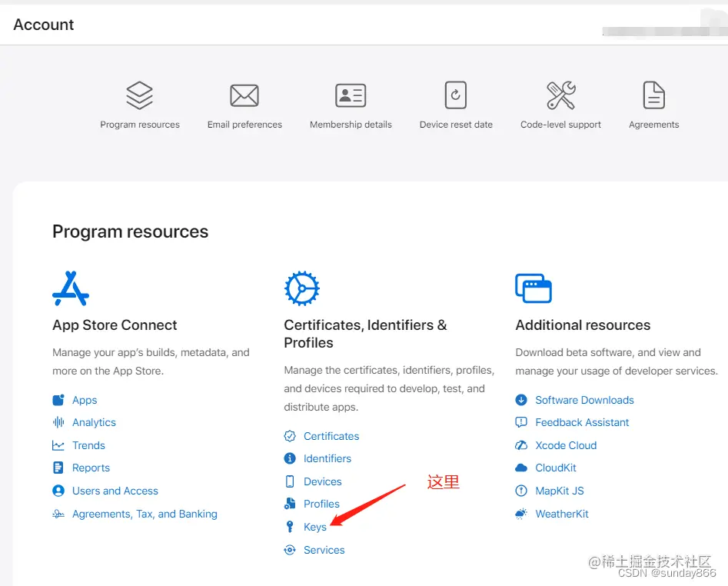Image resolution: width=728 pixels, height=586 pixels.
Task: Click the Xcode Cloud icon
Action: point(521,445)
